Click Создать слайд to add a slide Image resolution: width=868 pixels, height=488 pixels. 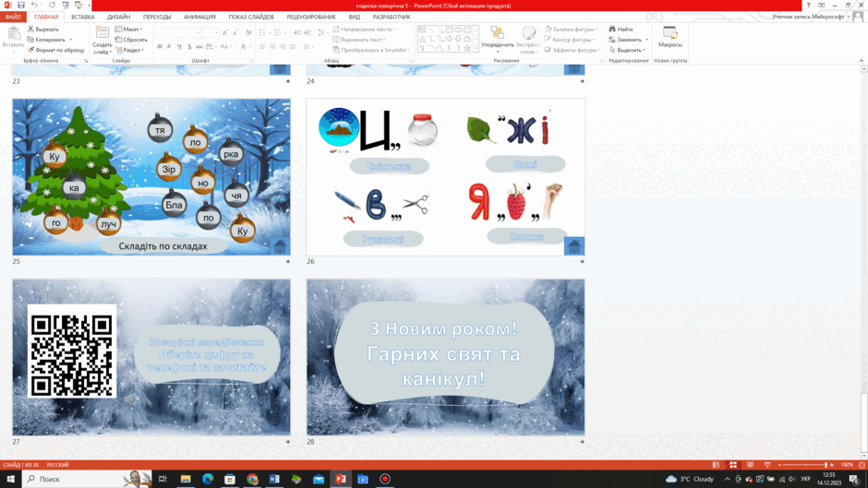pos(102,40)
